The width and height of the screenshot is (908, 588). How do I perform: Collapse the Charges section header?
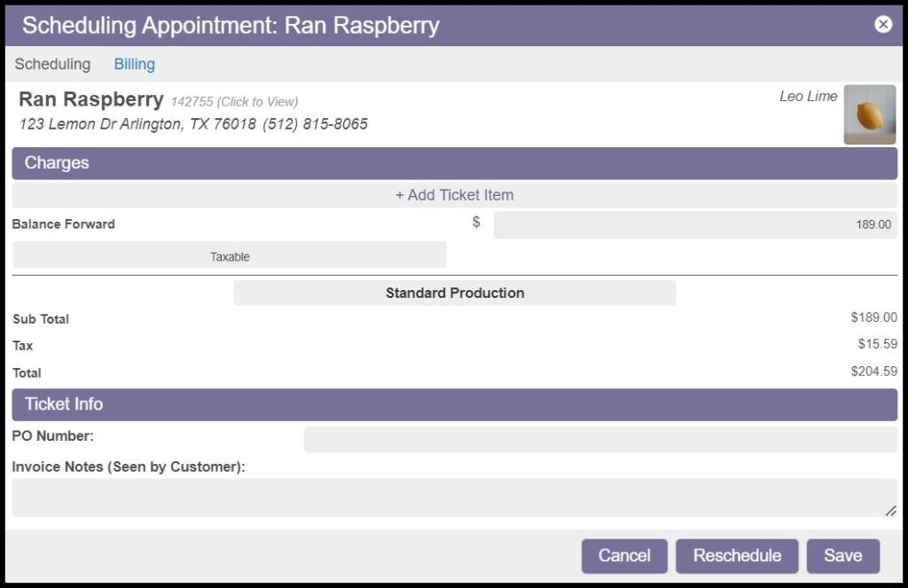click(454, 163)
